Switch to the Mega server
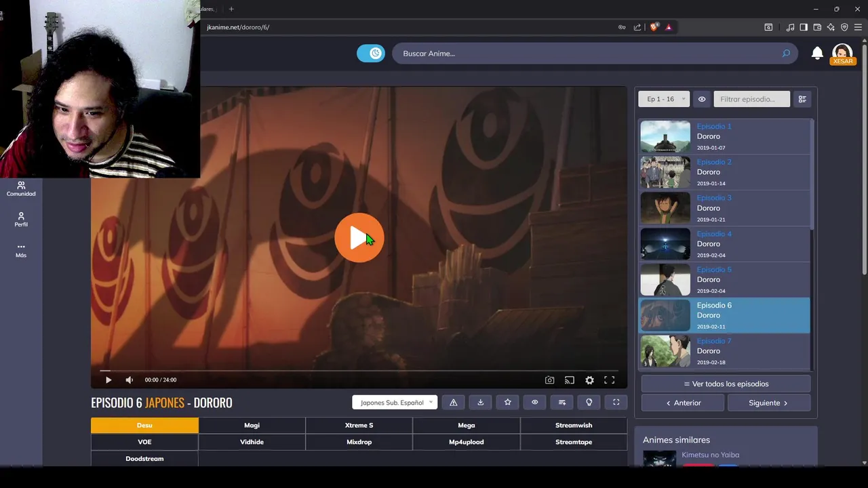This screenshot has height=488, width=868. click(467, 426)
